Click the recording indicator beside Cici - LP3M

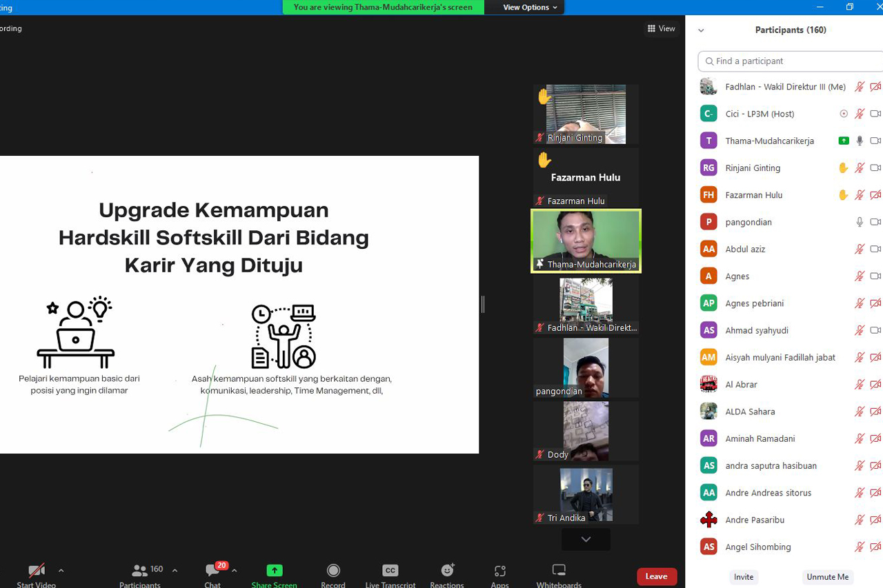click(844, 114)
